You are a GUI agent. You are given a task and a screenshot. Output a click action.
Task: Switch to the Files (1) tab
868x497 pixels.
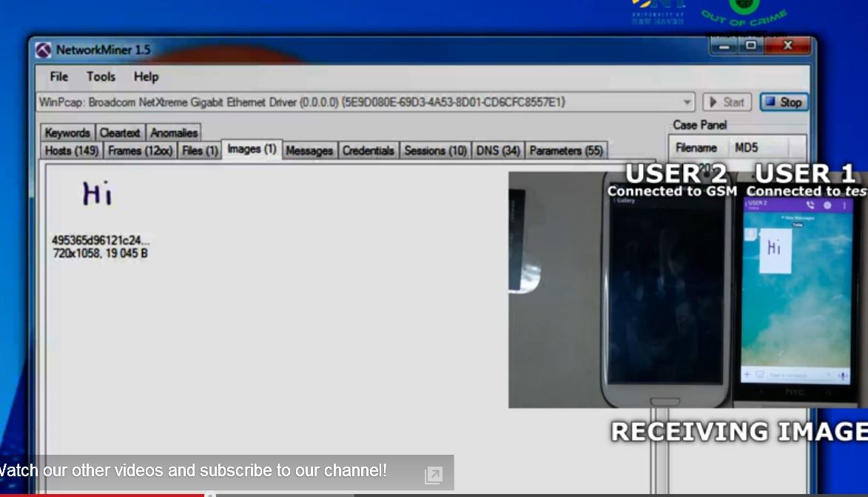click(200, 151)
